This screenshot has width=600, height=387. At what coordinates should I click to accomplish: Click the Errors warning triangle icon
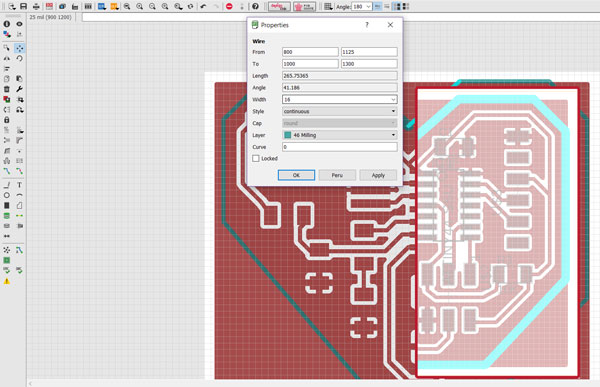pos(7,281)
